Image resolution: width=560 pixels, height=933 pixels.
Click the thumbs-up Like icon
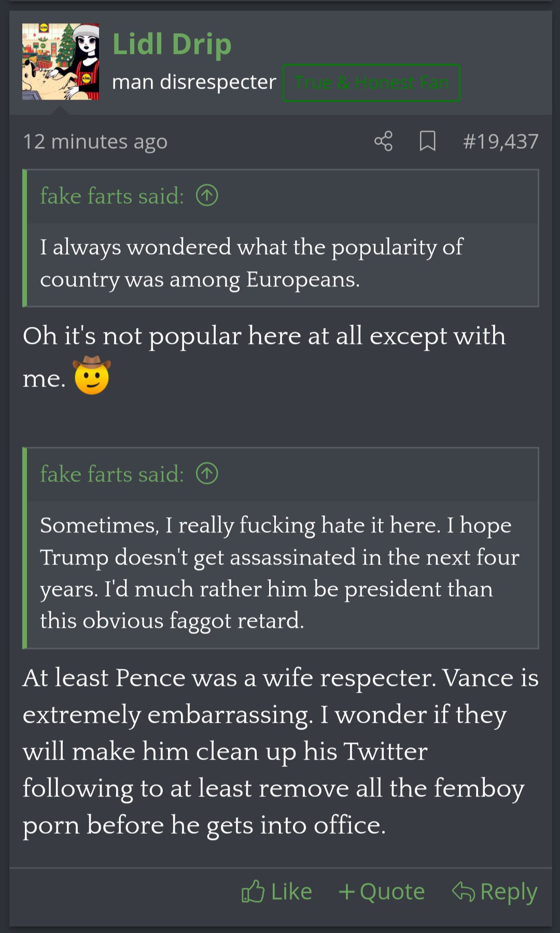253,892
